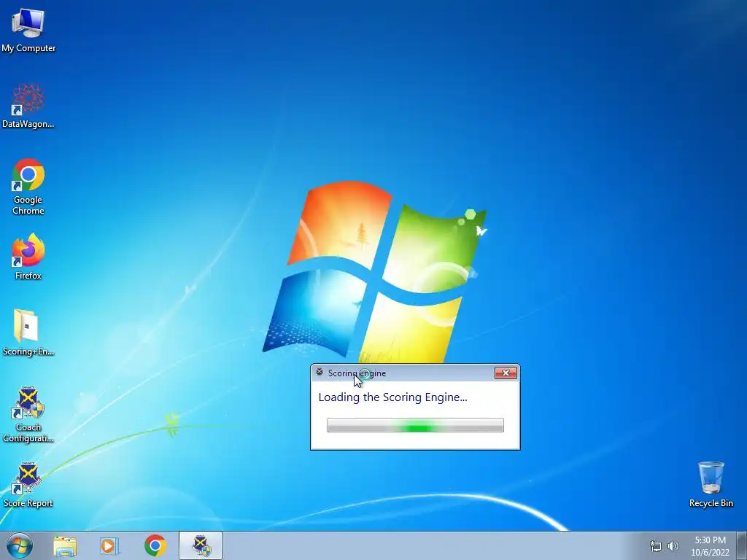Select the Recycle Bin icon
Image resolution: width=747 pixels, height=560 pixels.
point(711,484)
